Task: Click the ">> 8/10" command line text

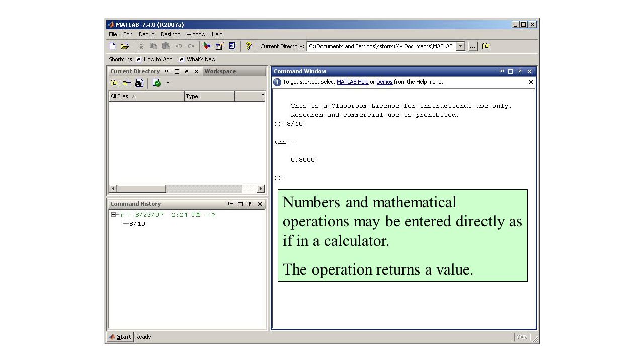Action: tap(289, 124)
